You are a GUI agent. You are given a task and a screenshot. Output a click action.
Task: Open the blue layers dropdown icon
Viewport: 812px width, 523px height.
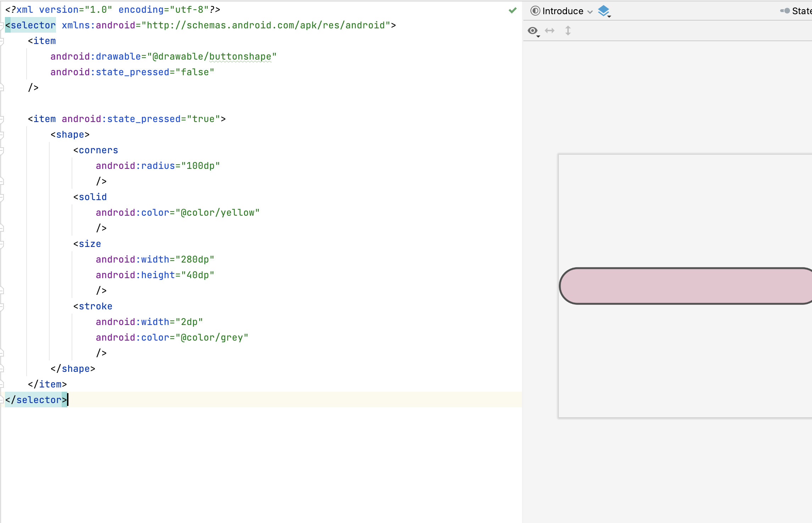click(604, 11)
